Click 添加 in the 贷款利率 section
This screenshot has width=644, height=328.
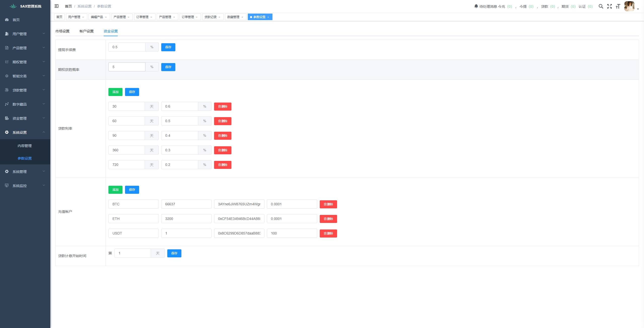tap(115, 92)
